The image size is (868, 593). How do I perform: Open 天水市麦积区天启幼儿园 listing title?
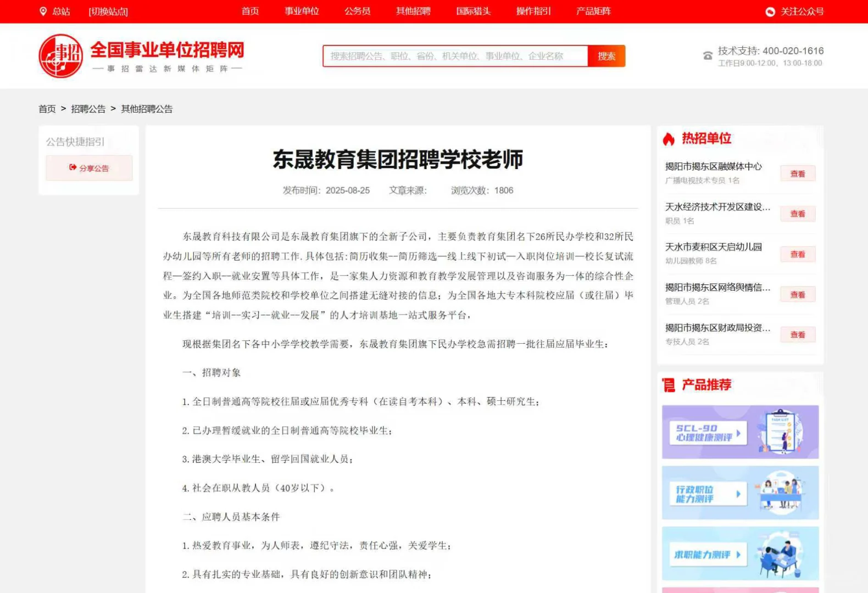pos(714,247)
